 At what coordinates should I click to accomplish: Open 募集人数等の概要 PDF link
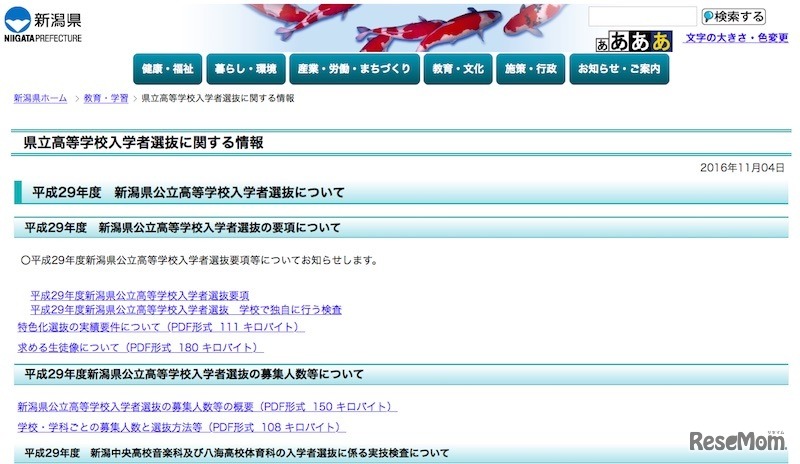click(207, 406)
